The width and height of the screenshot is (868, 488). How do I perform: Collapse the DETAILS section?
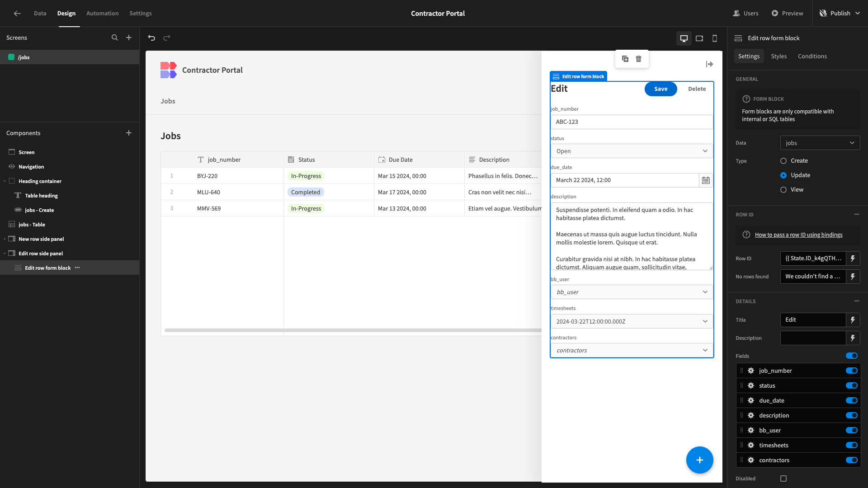coord(856,301)
